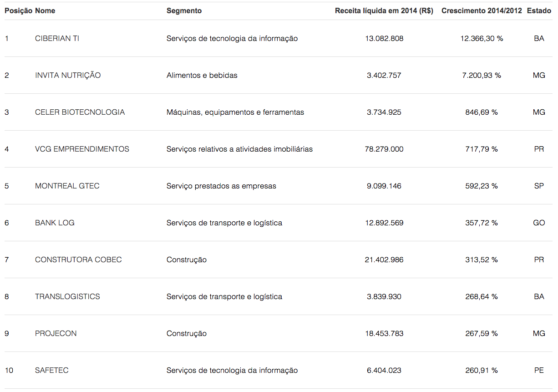Image resolution: width=558 pixels, height=392 pixels.
Task: Click on CELER BIOTECNOLOGIA name
Action: tap(80, 112)
